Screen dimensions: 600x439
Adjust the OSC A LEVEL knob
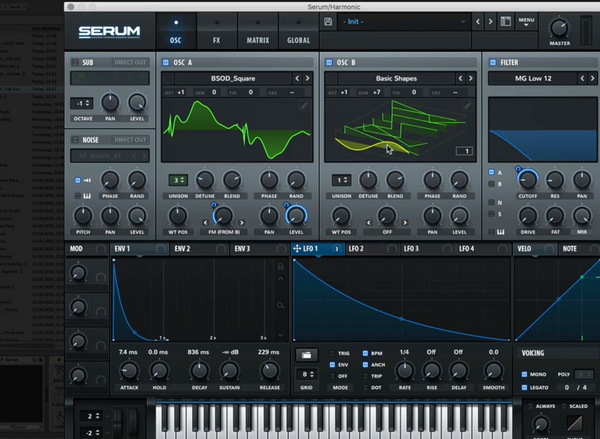(x=296, y=215)
